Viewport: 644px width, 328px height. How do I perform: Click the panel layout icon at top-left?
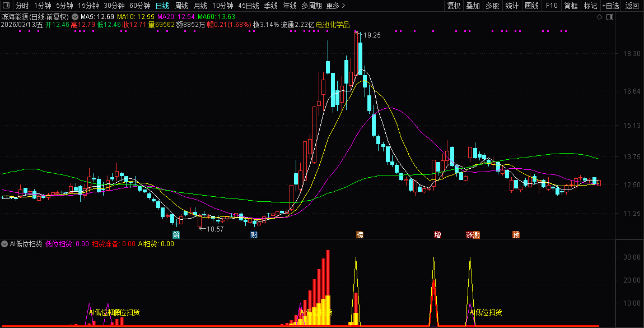6,6
